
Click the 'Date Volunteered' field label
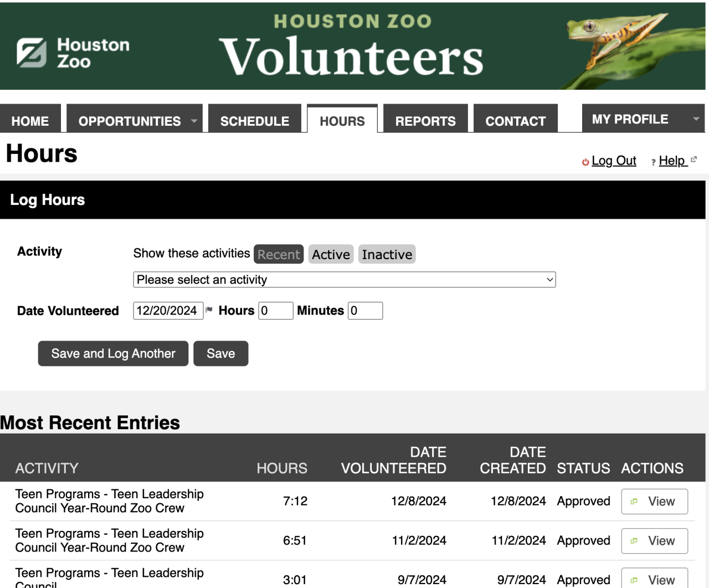(68, 311)
